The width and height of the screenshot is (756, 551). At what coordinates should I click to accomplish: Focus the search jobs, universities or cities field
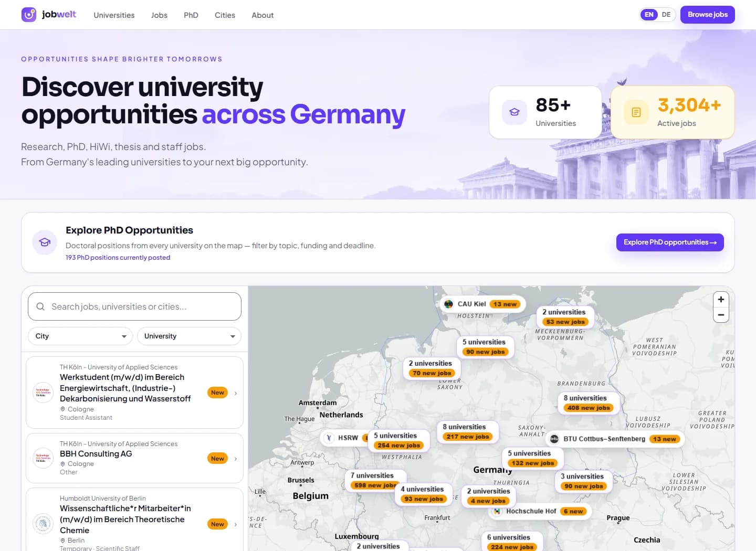click(134, 306)
